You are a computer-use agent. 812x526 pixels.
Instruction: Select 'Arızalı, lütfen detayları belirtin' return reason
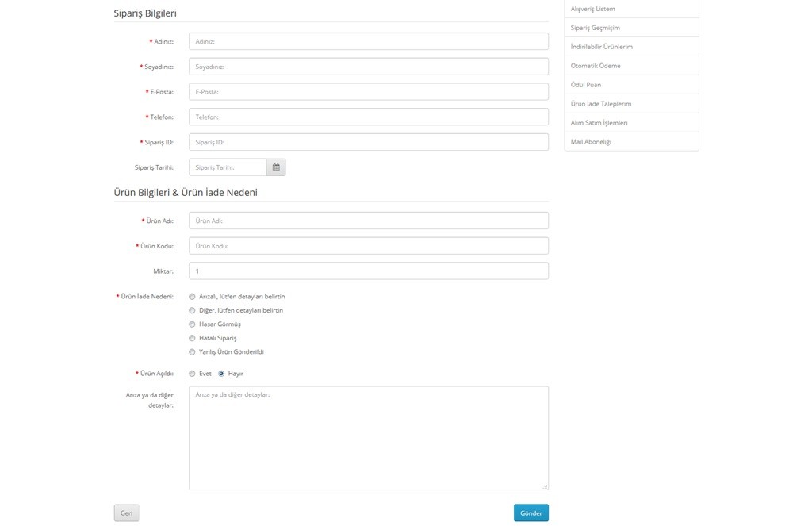tap(192, 297)
